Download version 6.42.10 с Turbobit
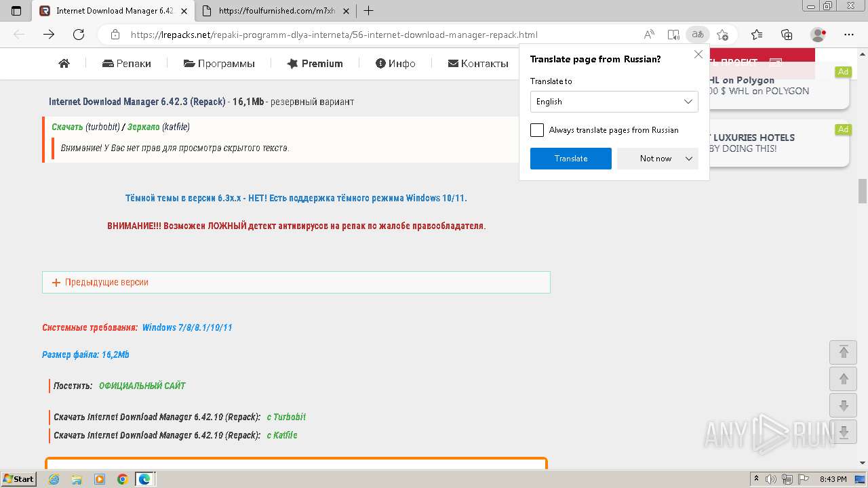This screenshot has height=488, width=868. pos(286,417)
